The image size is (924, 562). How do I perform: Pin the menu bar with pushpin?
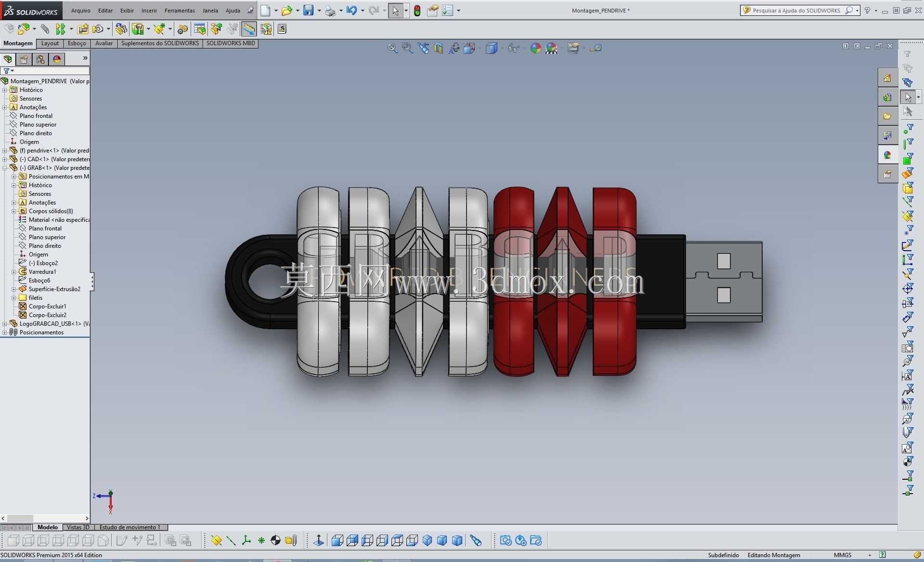click(x=250, y=11)
